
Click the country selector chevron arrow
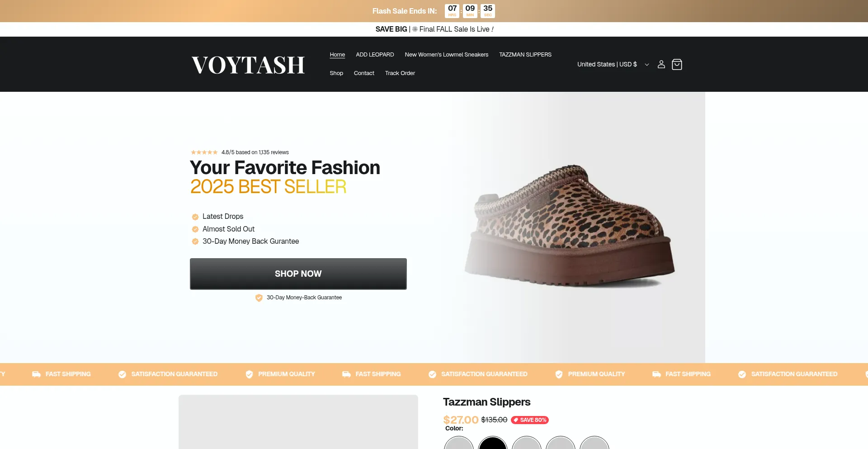click(x=647, y=65)
